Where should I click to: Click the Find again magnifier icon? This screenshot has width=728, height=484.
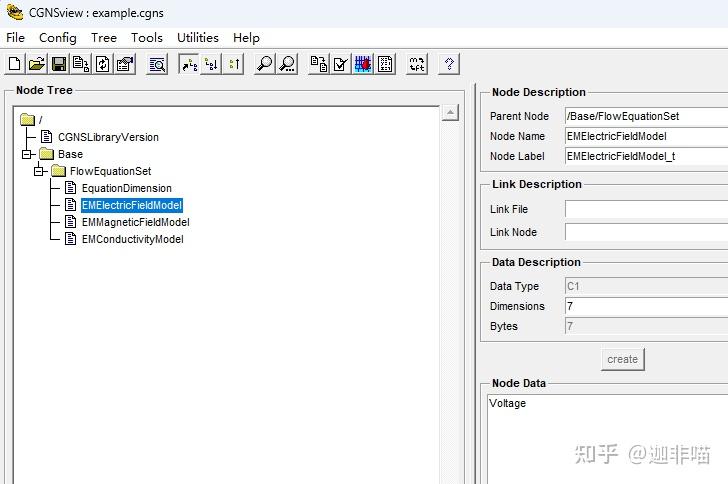(x=287, y=64)
